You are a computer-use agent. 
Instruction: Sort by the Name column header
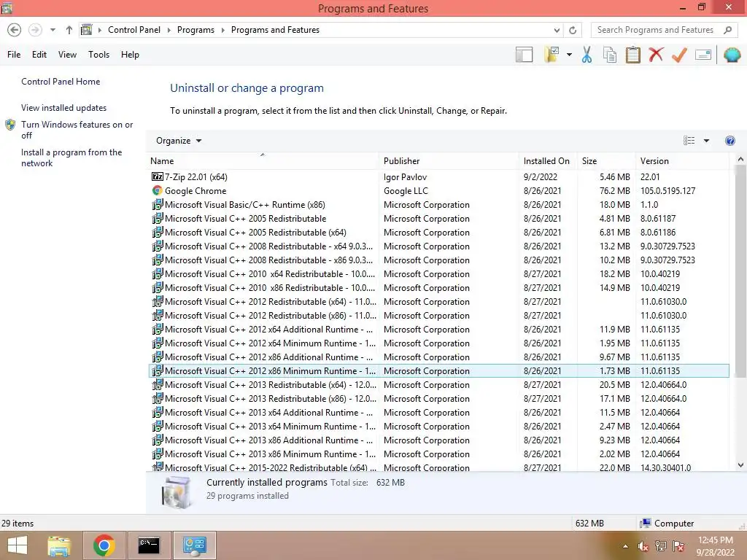263,161
